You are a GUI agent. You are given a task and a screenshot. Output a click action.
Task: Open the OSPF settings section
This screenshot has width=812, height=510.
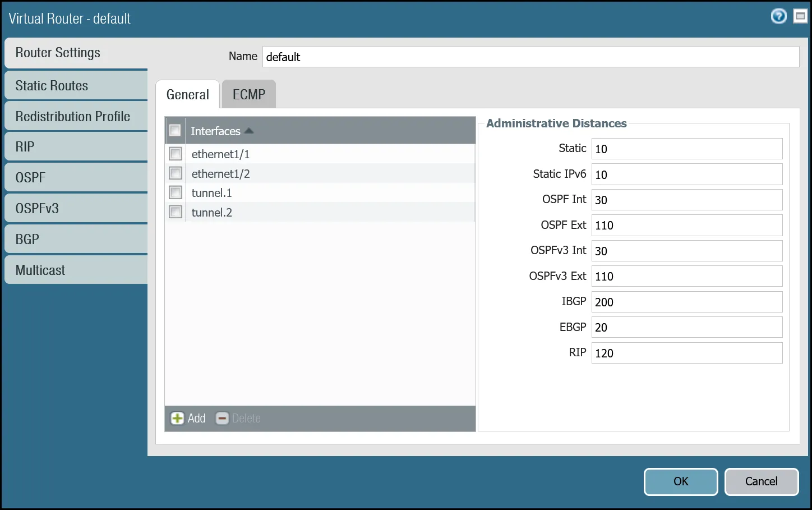(x=31, y=177)
